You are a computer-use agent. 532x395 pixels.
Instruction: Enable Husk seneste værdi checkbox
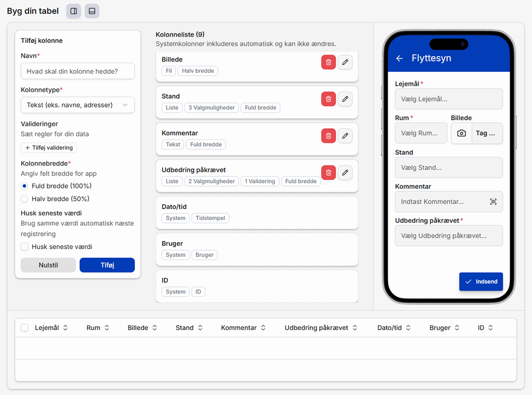pyautogui.click(x=25, y=247)
